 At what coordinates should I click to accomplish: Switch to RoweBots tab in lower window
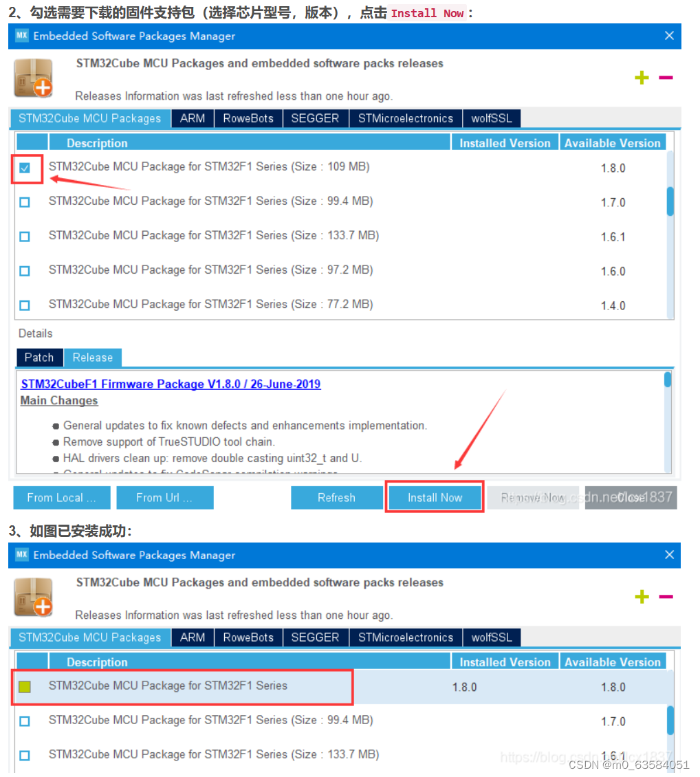click(248, 637)
